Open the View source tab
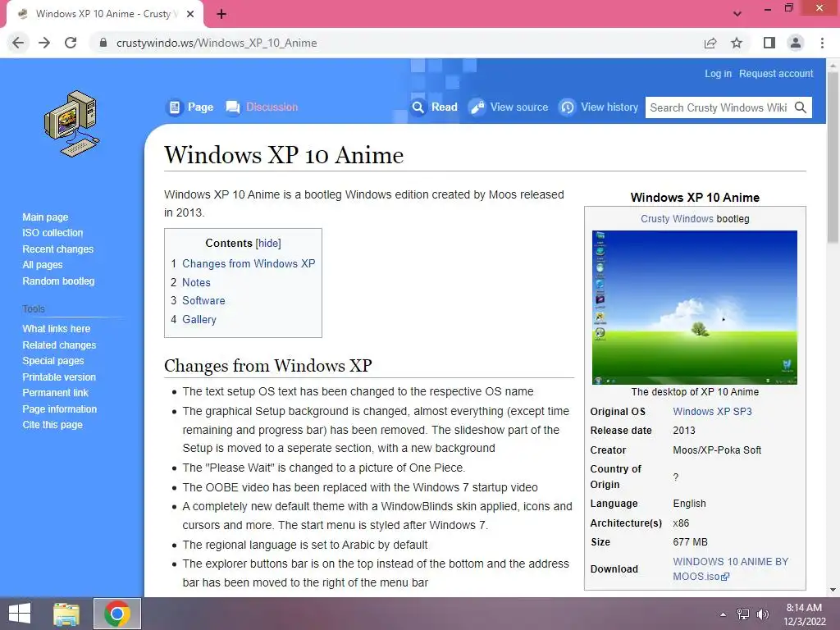The height and width of the screenshot is (630, 840). [509, 107]
